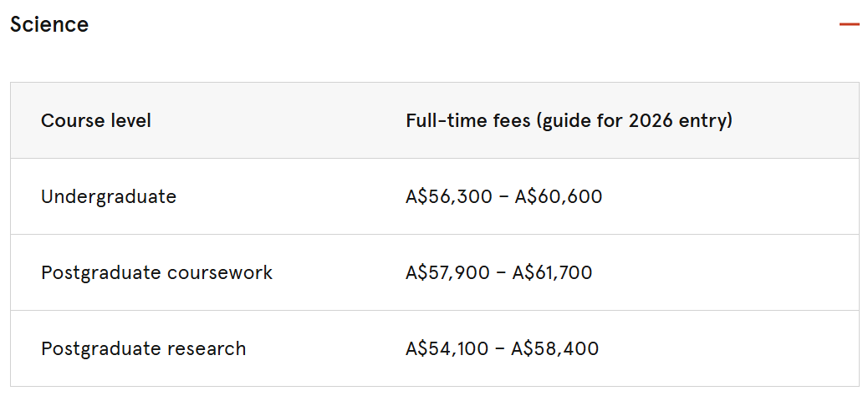Click the Undergraduate row label
Screen dimensions: 868x401
click(x=109, y=196)
